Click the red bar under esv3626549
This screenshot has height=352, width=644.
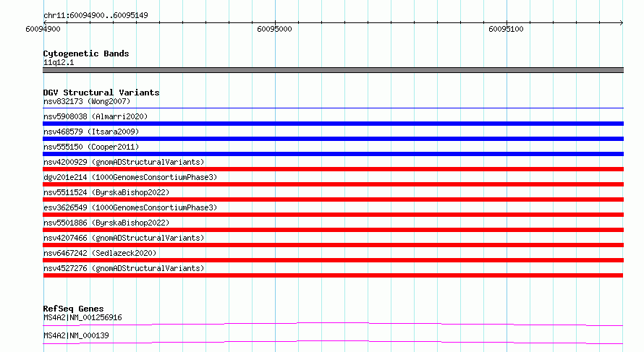coord(333,215)
